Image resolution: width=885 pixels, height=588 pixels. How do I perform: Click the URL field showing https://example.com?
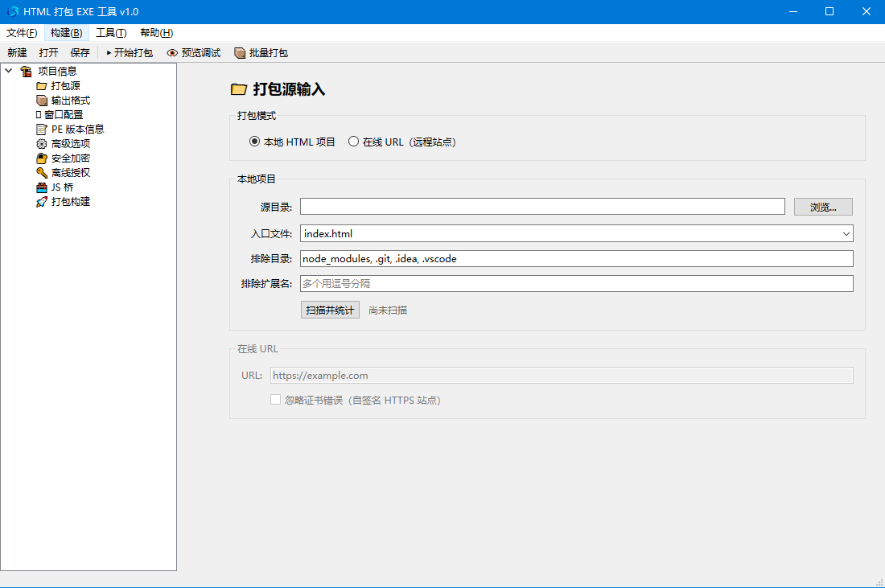tap(562, 376)
